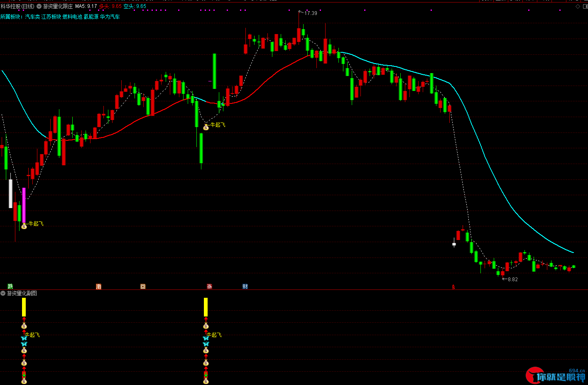The width and height of the screenshot is (588, 385).
Task: Click the 回 event marker icon
Action: pyautogui.click(x=143, y=287)
